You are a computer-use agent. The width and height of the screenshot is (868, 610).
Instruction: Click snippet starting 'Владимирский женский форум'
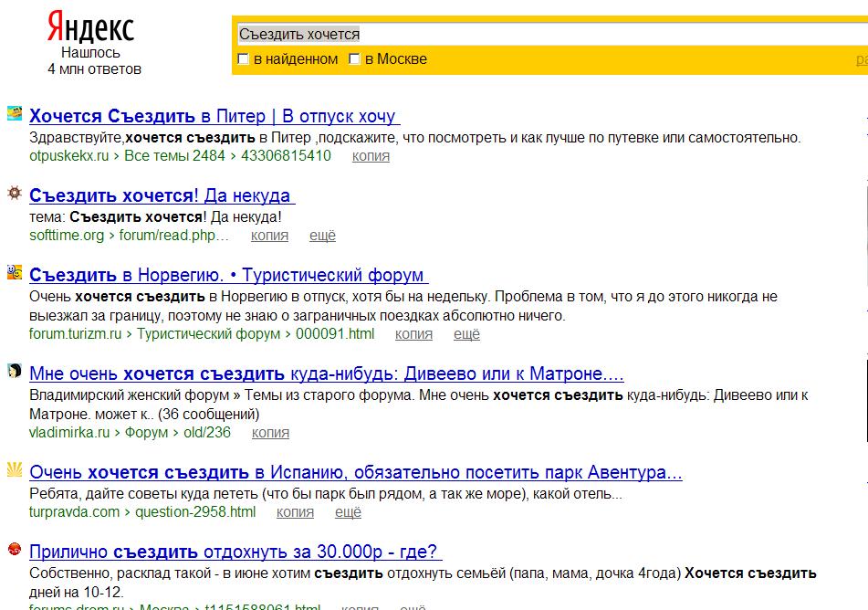click(x=419, y=405)
